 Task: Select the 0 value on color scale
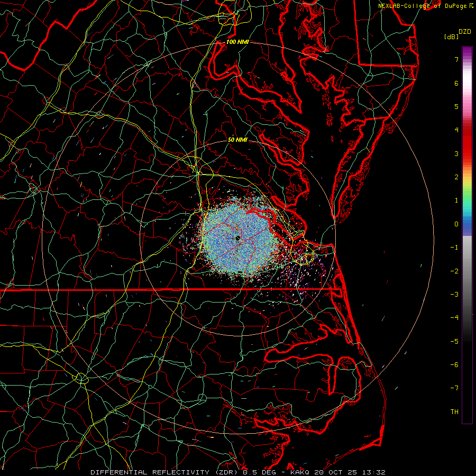point(456,224)
